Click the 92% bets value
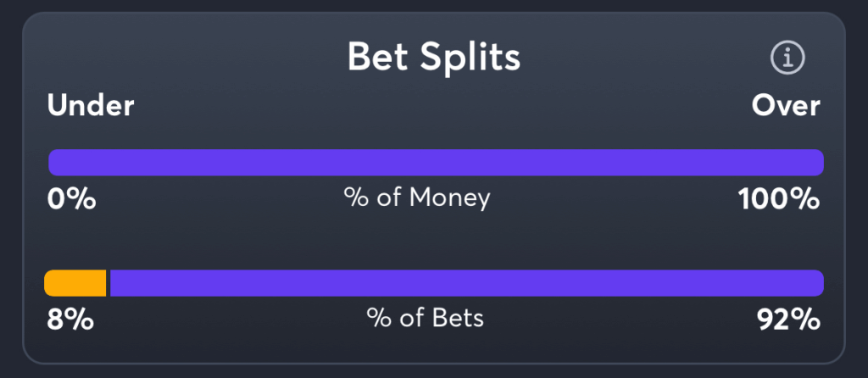The height and width of the screenshot is (378, 868). click(789, 320)
